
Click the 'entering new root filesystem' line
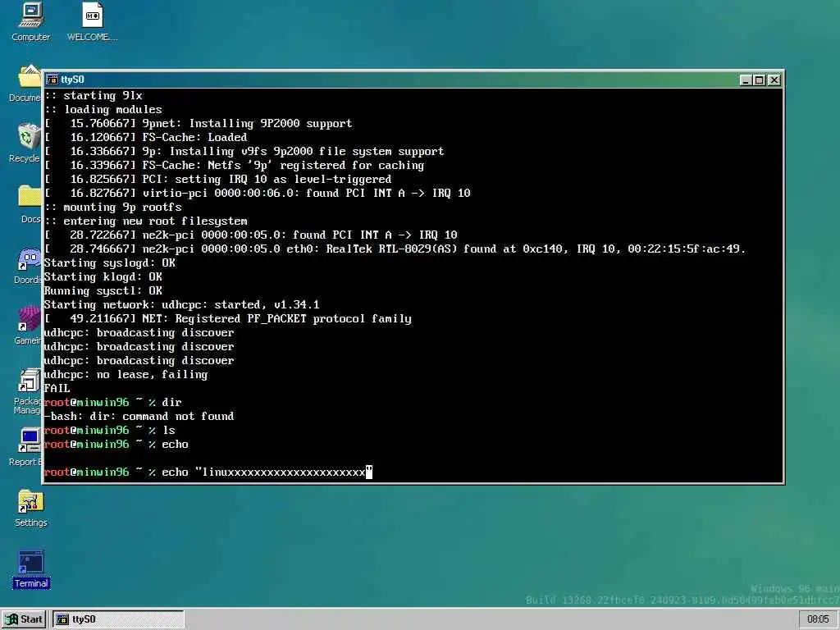(146, 221)
